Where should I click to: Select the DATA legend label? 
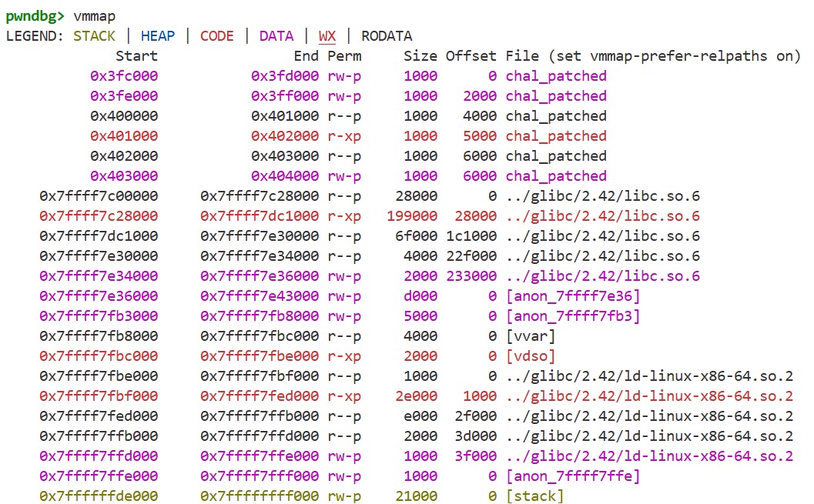pyautogui.click(x=276, y=35)
